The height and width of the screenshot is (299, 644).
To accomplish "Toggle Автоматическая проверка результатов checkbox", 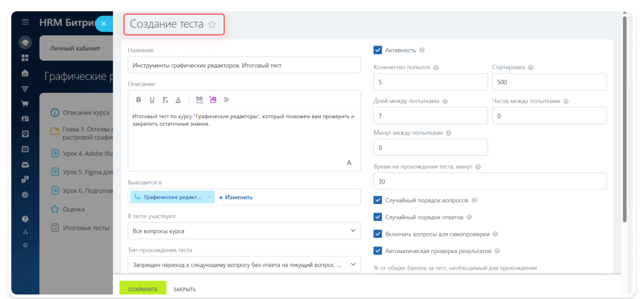I will (x=378, y=251).
